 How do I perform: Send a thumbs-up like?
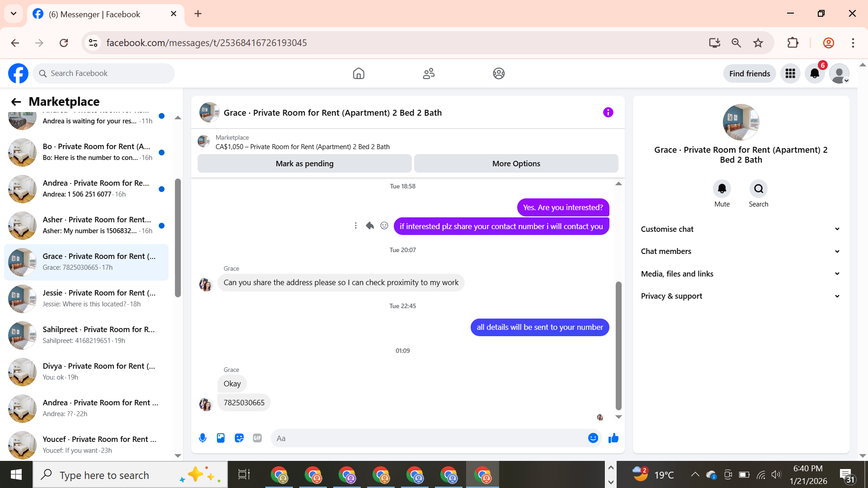click(x=613, y=438)
